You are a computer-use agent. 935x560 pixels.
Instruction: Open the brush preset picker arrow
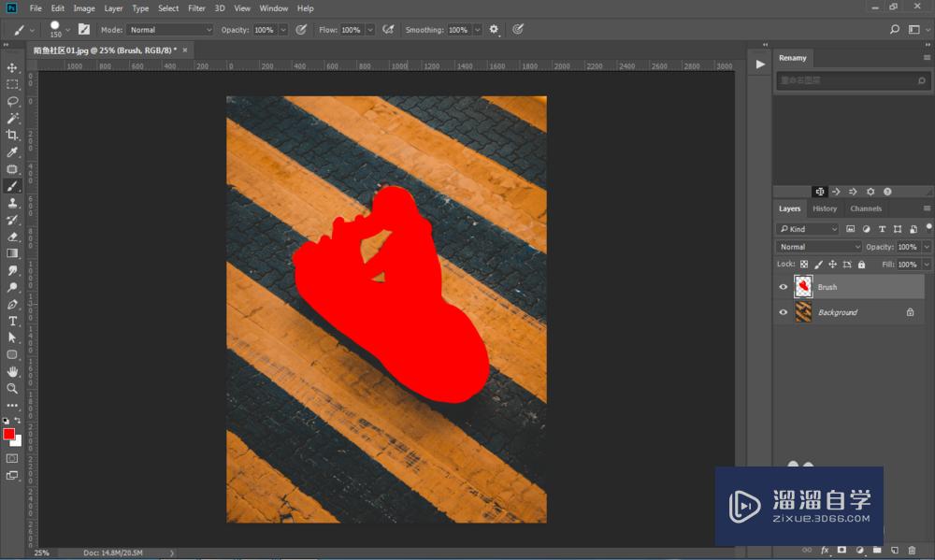[68, 29]
